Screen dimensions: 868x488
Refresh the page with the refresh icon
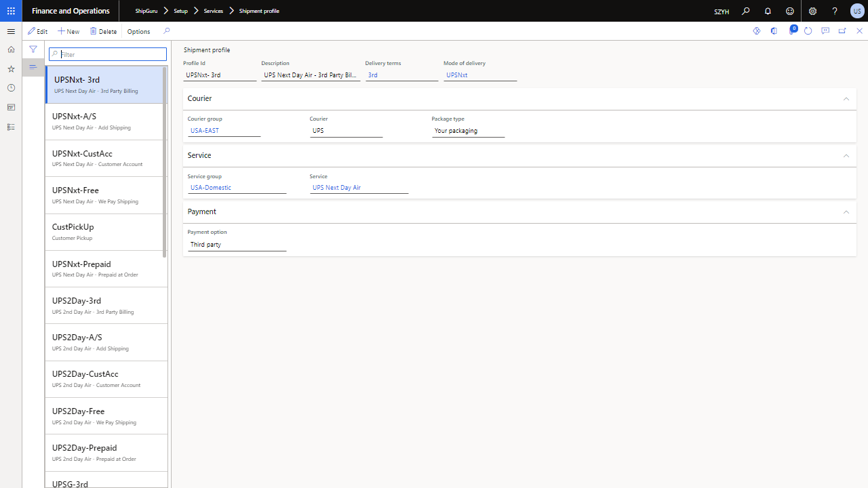coord(808,31)
